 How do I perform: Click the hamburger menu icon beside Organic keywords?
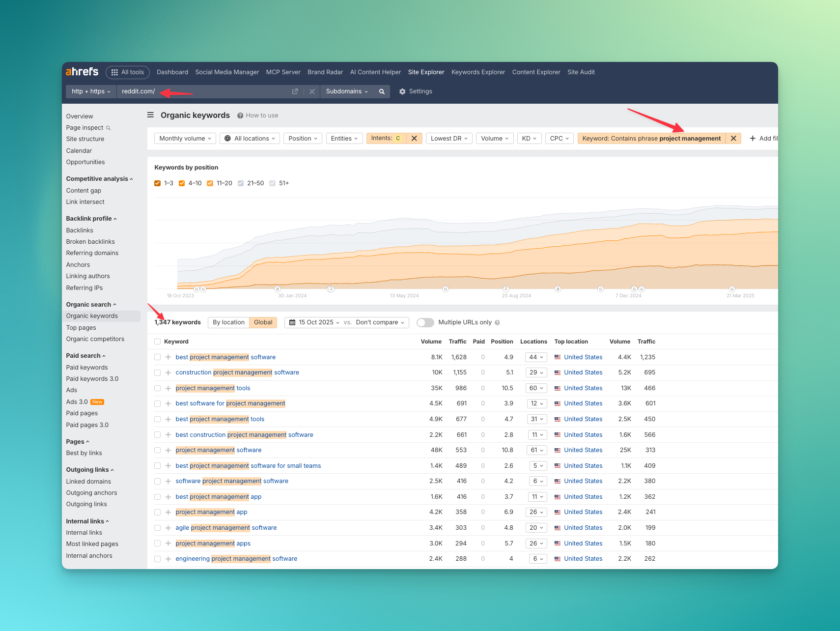[x=150, y=115]
